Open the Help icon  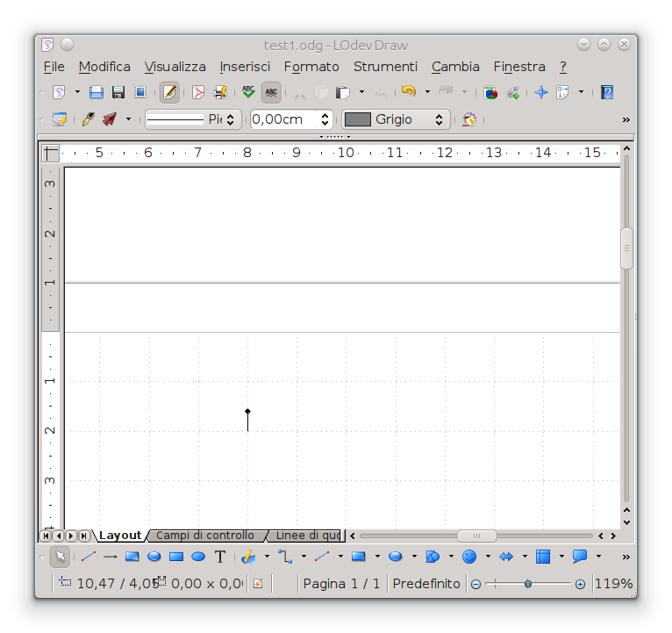[607, 92]
